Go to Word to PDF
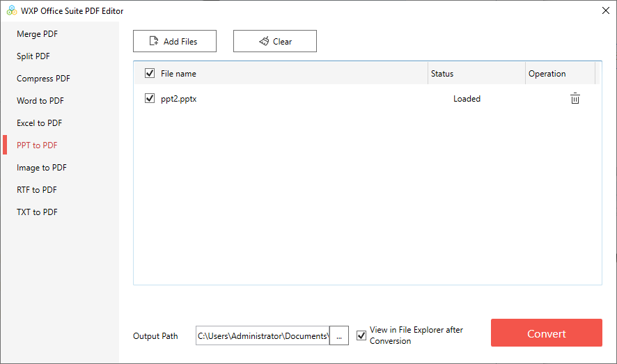This screenshot has width=617, height=364. click(40, 101)
